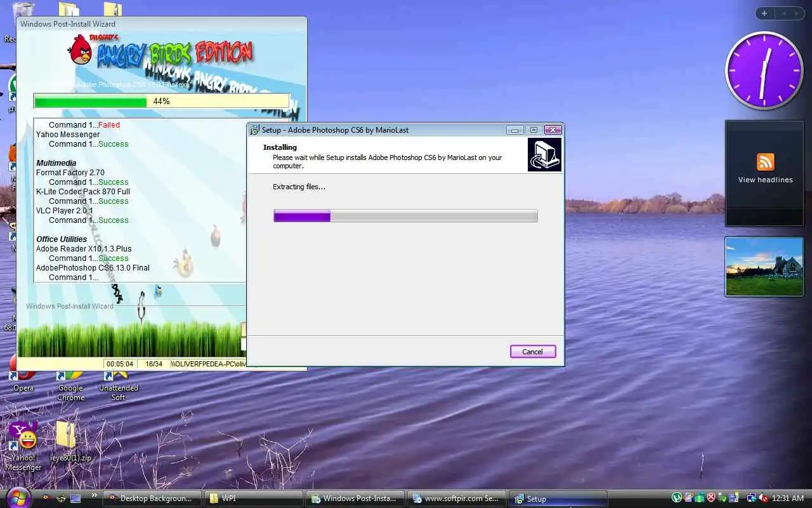Click the Setup window title bar icon
The image size is (812, 508).
pos(255,130)
